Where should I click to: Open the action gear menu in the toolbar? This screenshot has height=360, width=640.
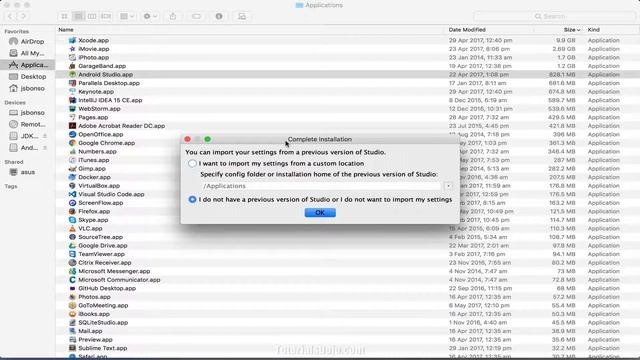[x=150, y=16]
